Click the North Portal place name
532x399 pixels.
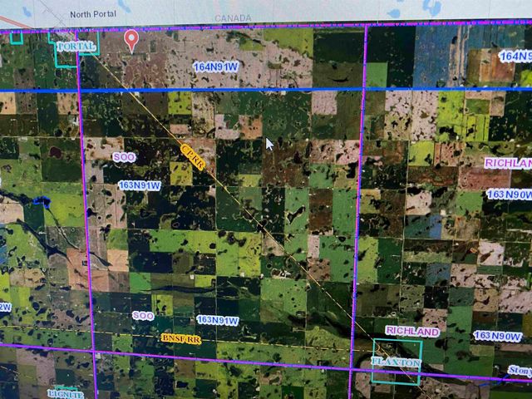95,14
